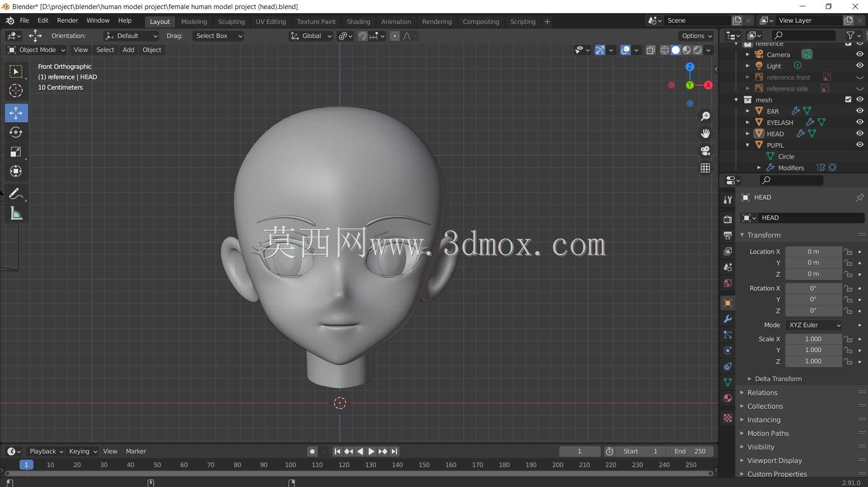Click the pan view hand icon
868x487 pixels.
705,134
